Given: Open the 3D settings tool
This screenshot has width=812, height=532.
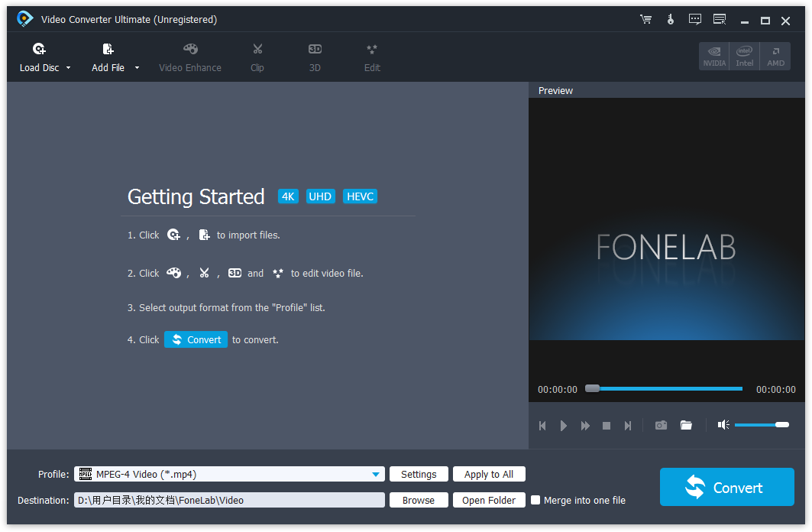Looking at the screenshot, I should (x=315, y=57).
